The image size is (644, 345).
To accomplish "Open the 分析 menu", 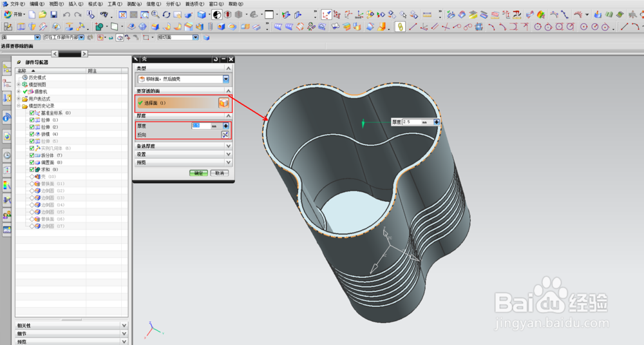I will pos(173,4).
